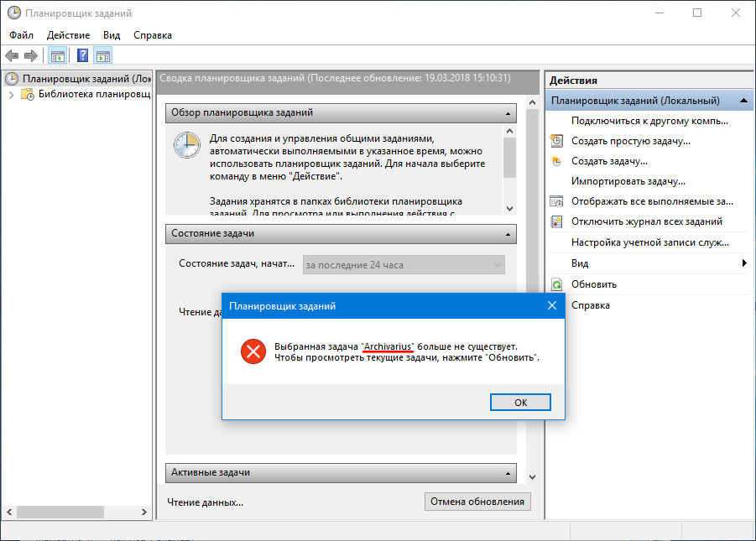
Task: Open the Вид menu in menu bar
Action: [x=112, y=35]
